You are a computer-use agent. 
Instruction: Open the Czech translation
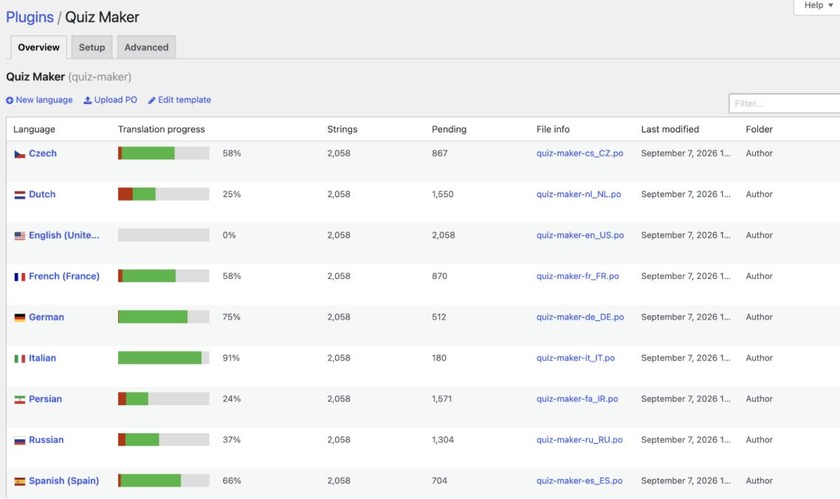(x=42, y=153)
